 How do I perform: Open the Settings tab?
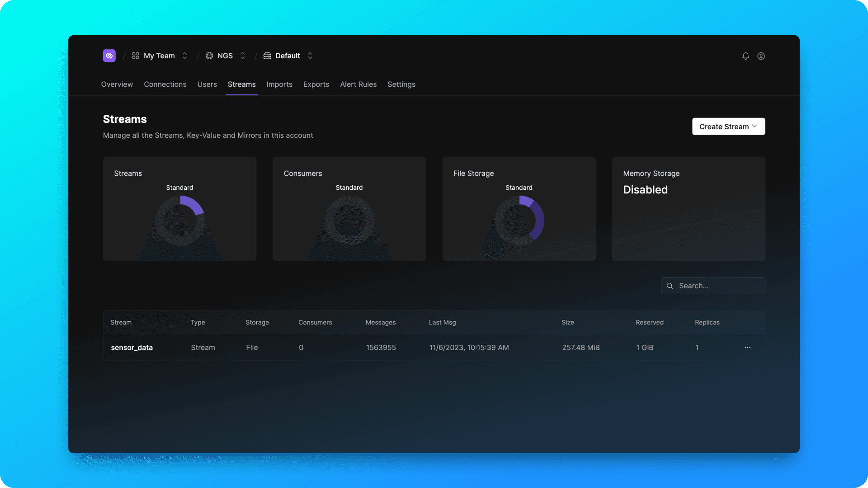[x=401, y=84]
